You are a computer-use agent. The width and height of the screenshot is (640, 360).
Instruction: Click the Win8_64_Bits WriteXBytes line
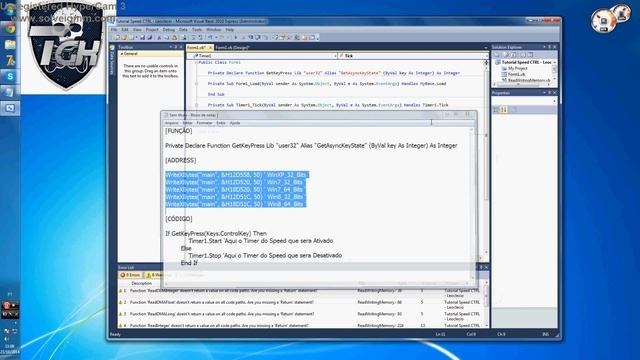click(235, 204)
